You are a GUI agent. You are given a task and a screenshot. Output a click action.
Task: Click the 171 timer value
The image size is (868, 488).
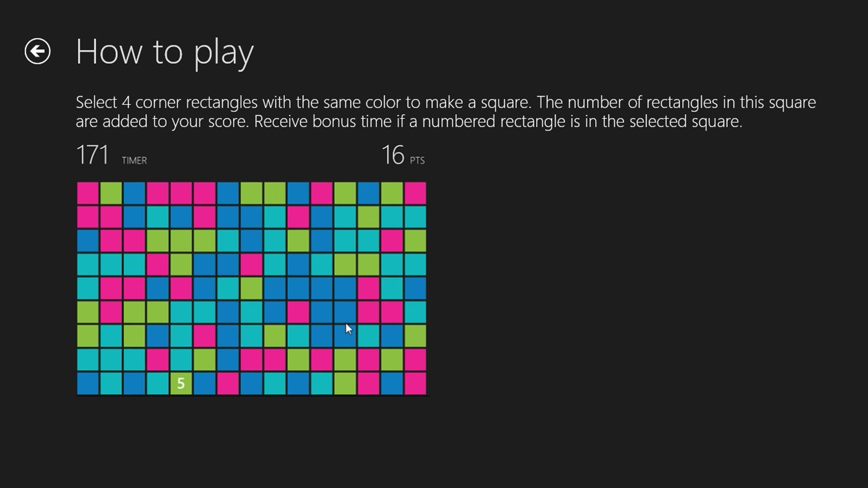pos(93,154)
